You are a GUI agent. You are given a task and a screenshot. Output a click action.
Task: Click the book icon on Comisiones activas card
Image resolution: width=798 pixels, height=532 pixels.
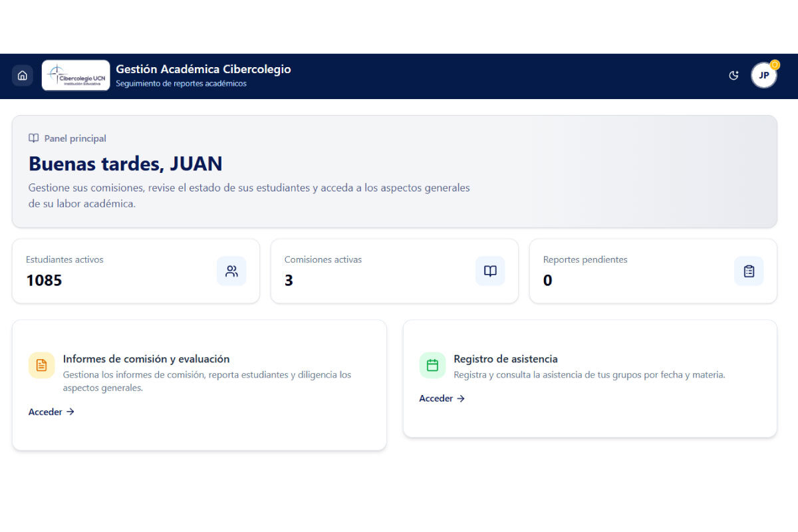(x=490, y=271)
